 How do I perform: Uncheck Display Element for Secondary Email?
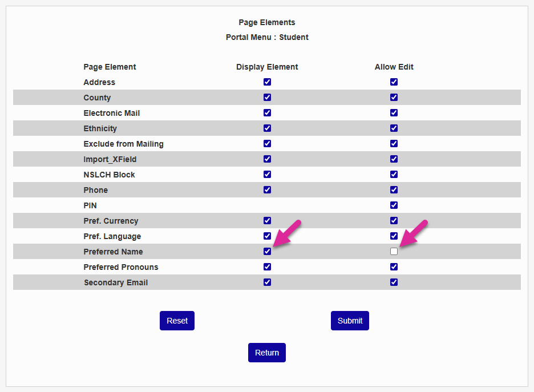(x=268, y=282)
